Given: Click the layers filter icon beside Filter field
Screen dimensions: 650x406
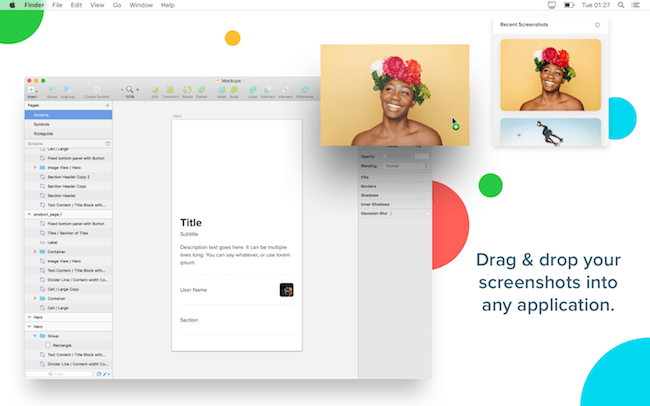Looking at the screenshot, I should coord(99,374).
